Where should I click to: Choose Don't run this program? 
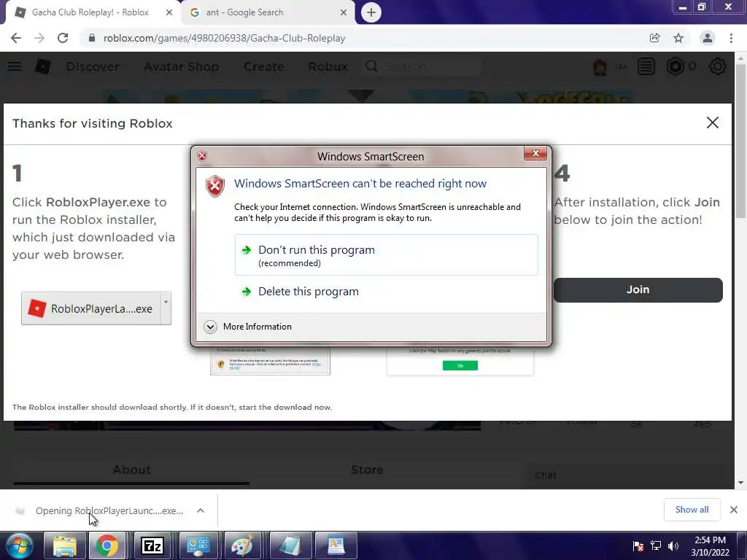pyautogui.click(x=387, y=254)
